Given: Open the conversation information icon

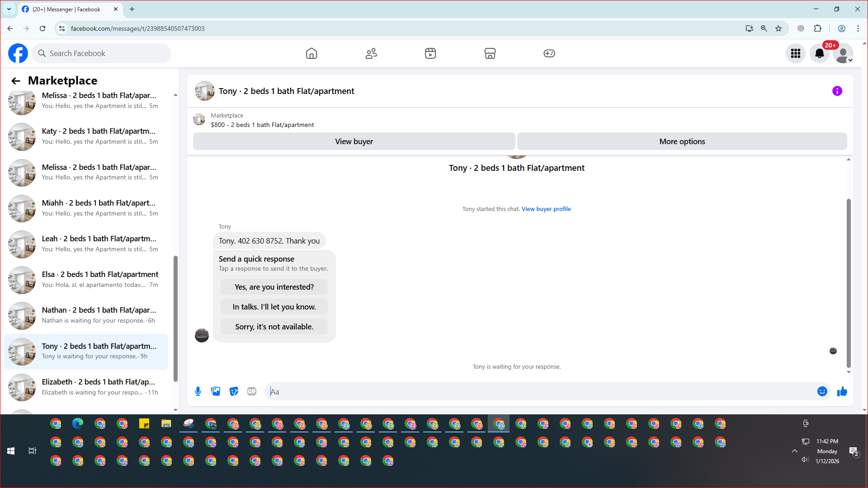Looking at the screenshot, I should point(837,91).
